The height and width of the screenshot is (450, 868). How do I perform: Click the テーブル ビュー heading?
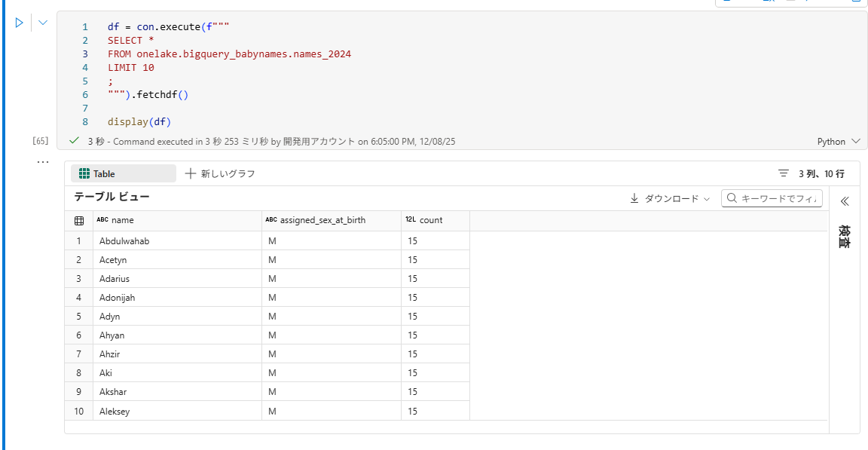click(x=112, y=197)
